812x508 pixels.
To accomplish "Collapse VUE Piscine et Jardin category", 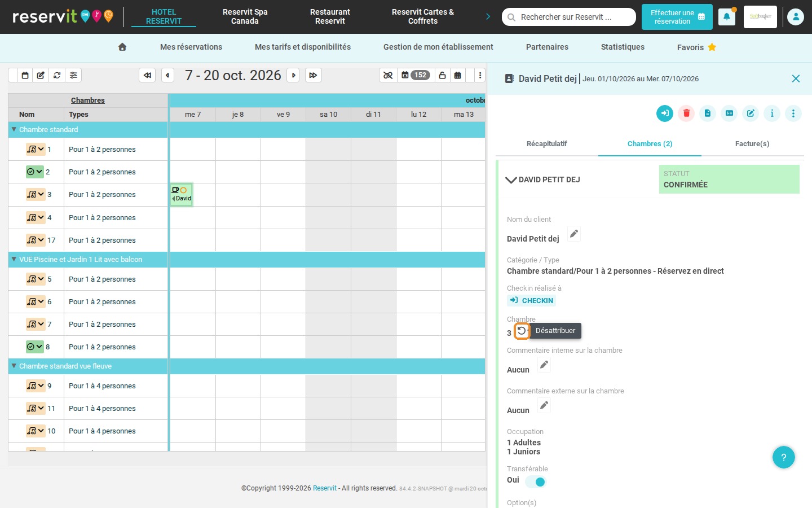I will tap(14, 260).
